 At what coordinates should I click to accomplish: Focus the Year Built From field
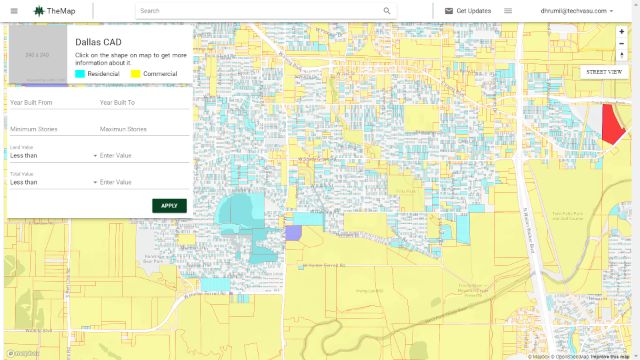[53, 102]
